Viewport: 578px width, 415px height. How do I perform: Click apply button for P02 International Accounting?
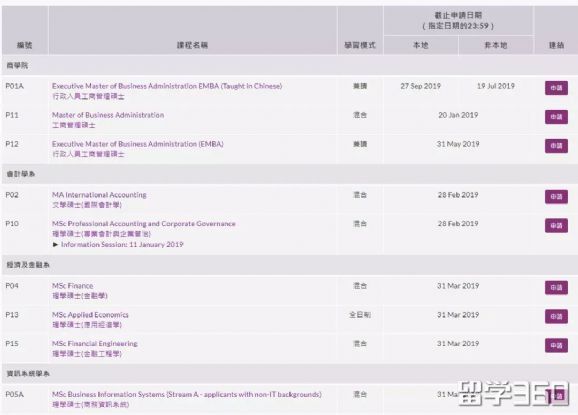[x=556, y=196]
